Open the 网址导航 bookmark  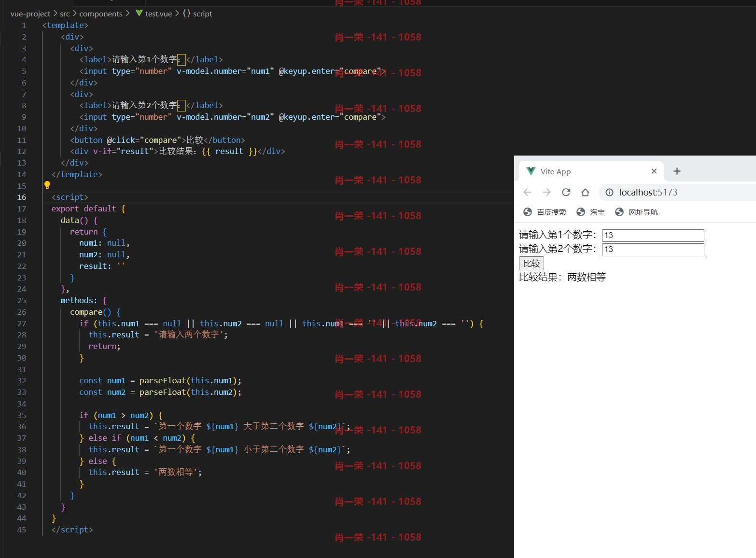coord(637,212)
